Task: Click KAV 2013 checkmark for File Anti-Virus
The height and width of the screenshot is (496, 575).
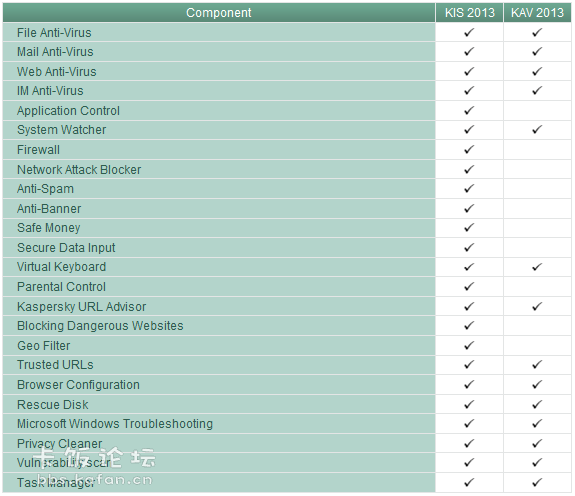Action: coord(537,33)
